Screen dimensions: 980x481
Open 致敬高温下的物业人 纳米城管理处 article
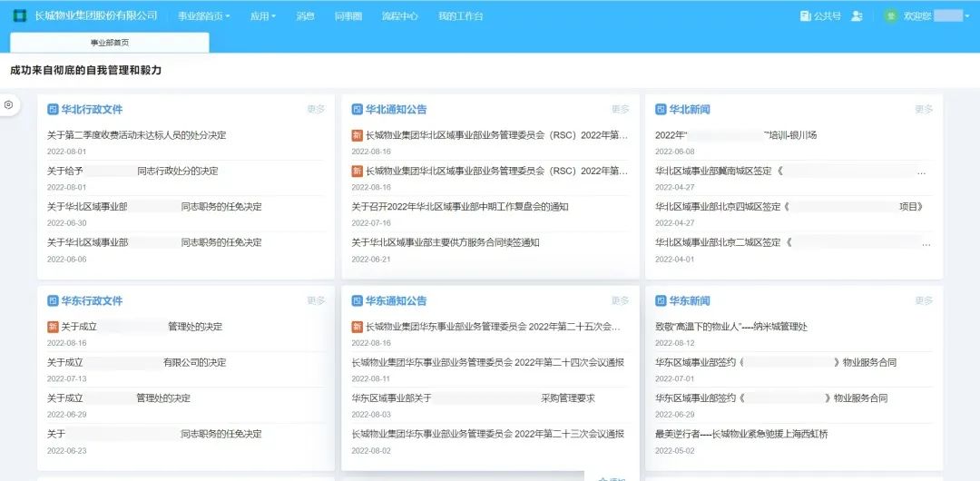click(x=731, y=327)
